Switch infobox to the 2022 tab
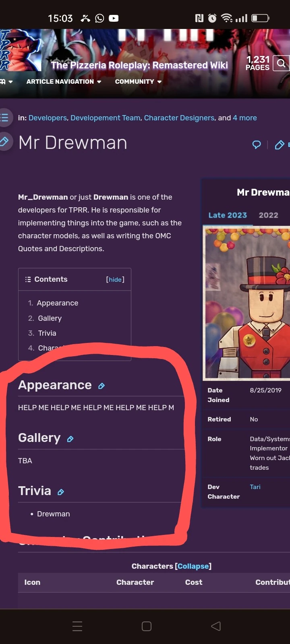 point(269,215)
